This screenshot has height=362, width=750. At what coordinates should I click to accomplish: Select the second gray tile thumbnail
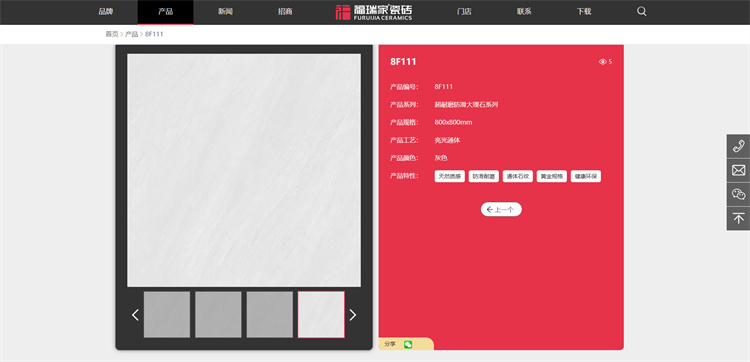(218, 315)
